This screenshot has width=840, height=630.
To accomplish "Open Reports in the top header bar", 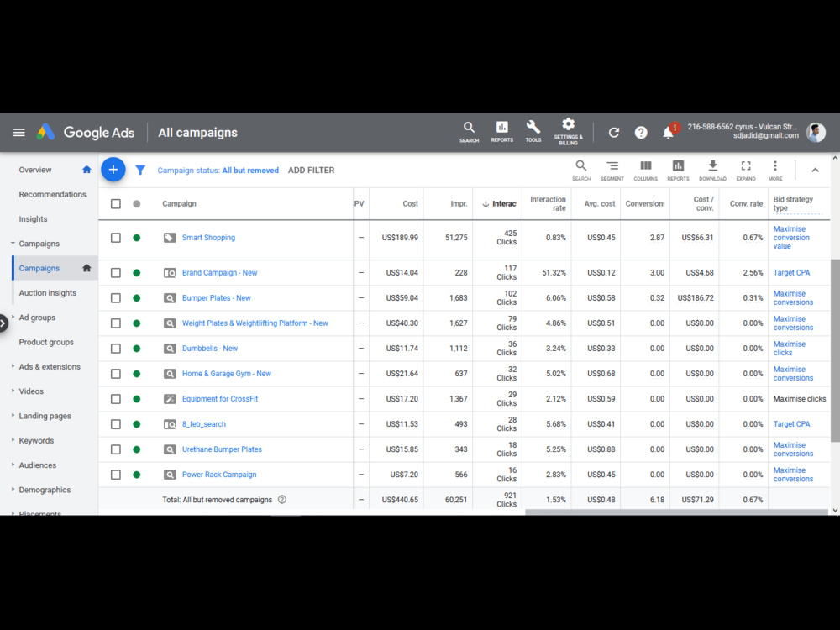I will click(502, 132).
